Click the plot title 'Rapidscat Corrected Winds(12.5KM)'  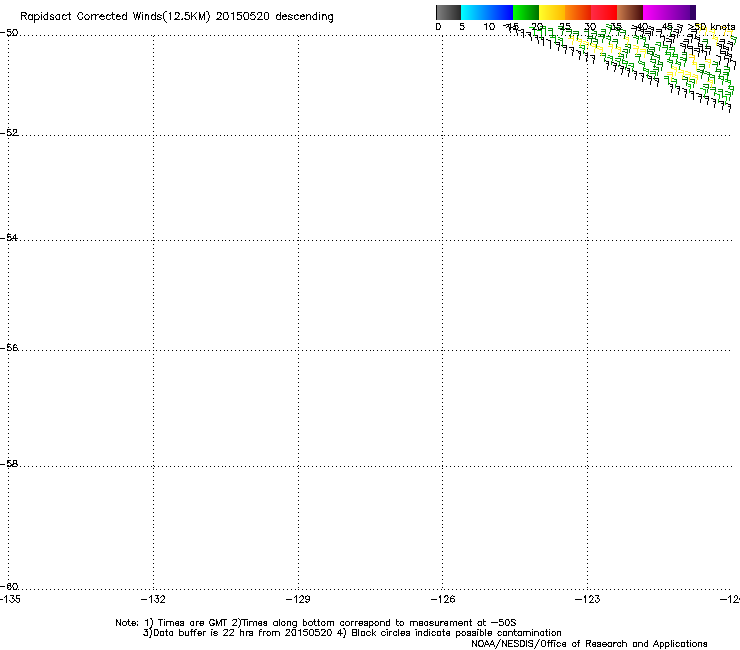[115, 17]
